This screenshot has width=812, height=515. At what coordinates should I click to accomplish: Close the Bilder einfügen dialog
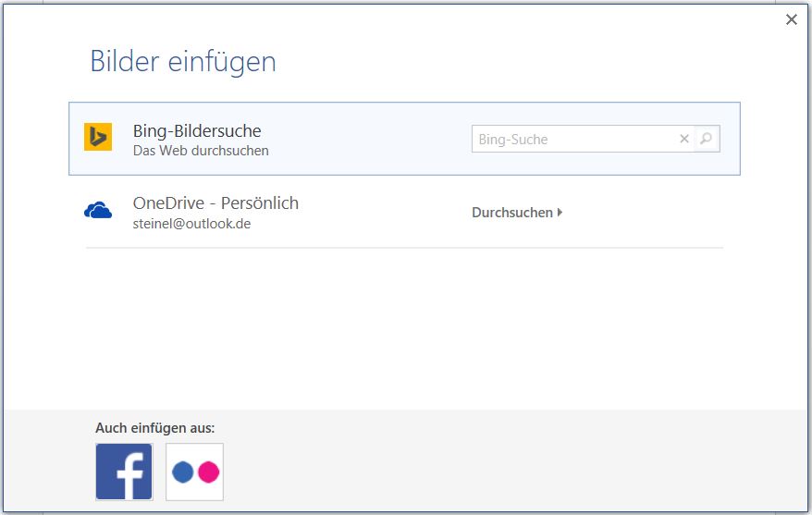point(792,19)
